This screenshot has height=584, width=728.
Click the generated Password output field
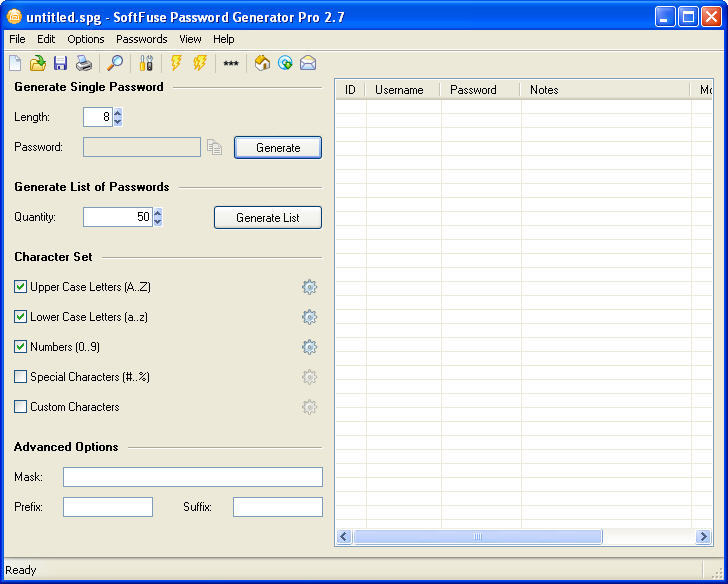pos(142,147)
